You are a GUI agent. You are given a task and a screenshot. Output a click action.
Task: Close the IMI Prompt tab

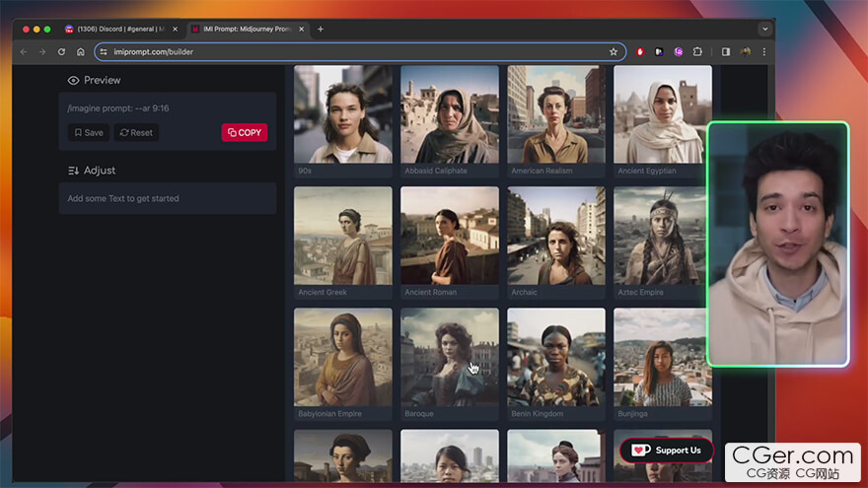[x=301, y=29]
